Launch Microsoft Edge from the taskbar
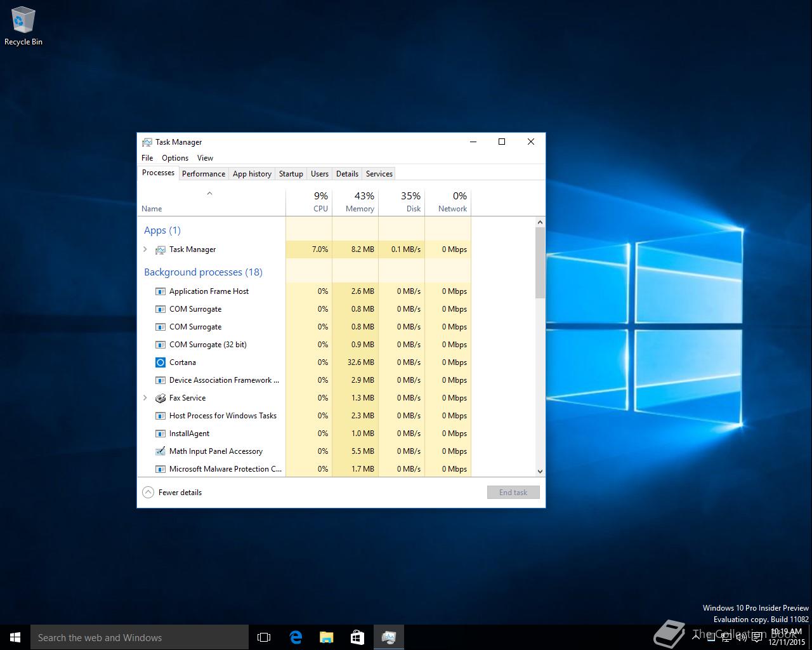Screen dimensions: 812x650 click(x=296, y=637)
